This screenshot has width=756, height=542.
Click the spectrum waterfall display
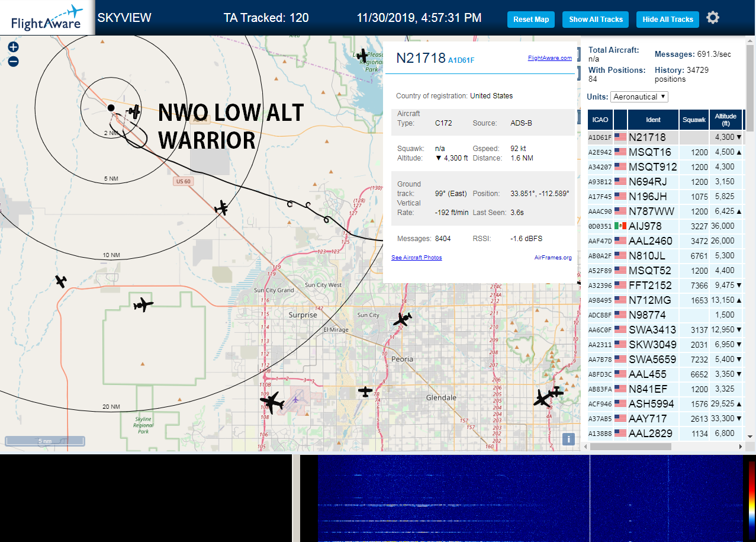point(530,498)
